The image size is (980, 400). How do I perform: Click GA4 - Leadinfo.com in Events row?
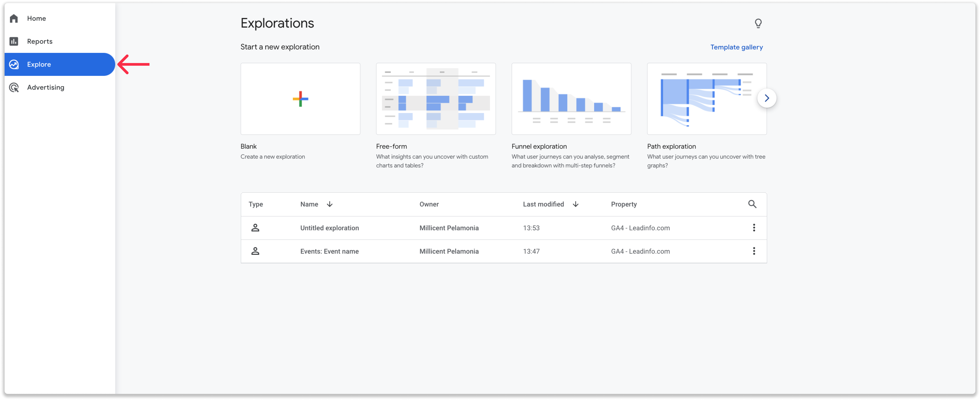click(x=640, y=251)
